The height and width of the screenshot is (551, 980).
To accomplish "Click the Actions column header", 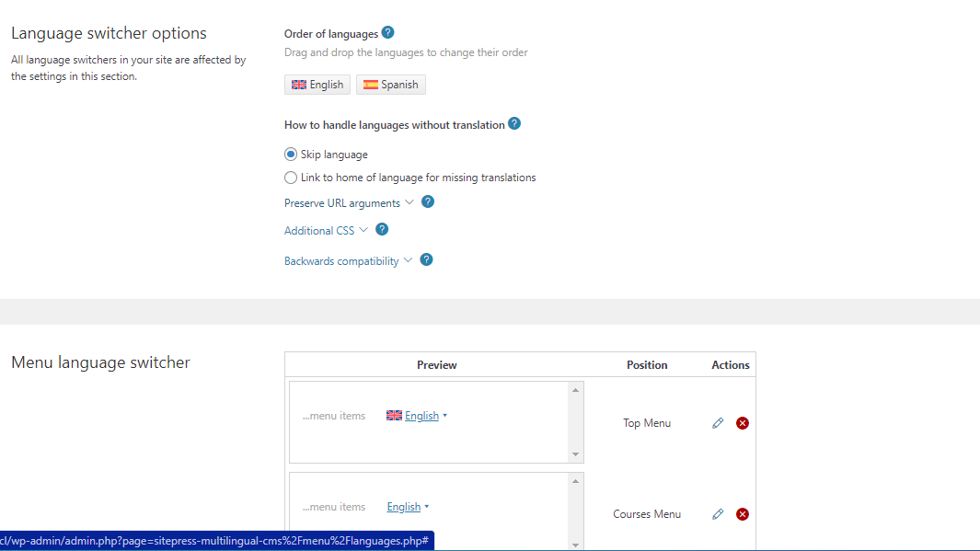I will 730,365.
